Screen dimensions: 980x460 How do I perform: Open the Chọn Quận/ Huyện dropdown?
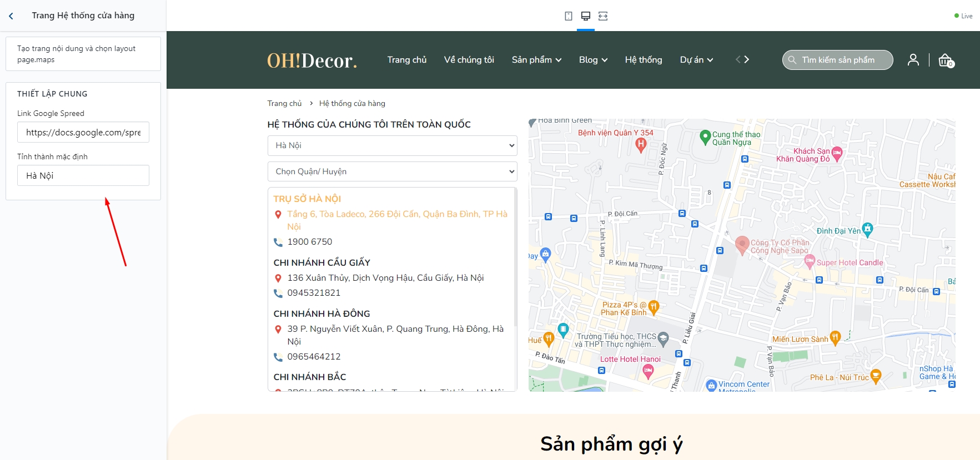click(x=392, y=171)
